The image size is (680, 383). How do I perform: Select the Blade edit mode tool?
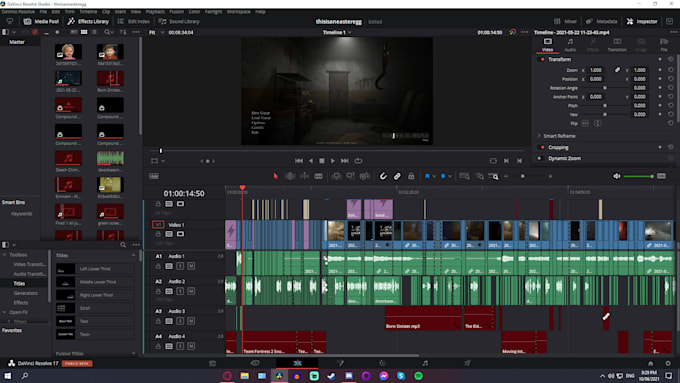point(318,176)
